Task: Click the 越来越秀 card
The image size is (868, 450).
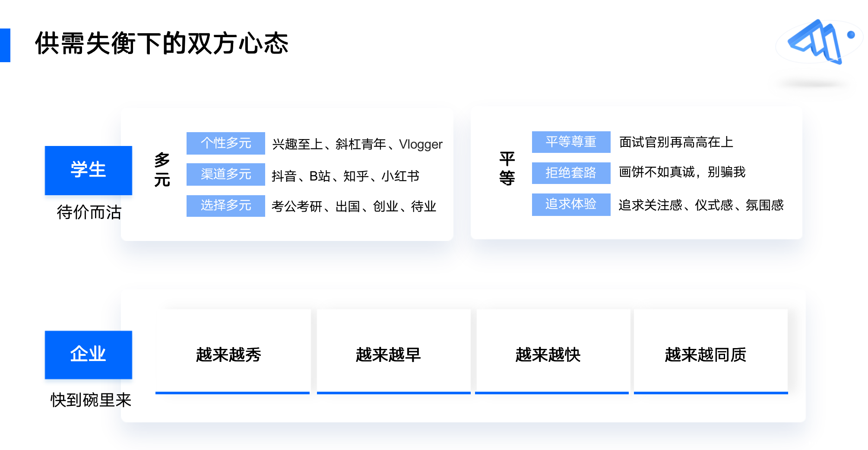Action: 232,352
